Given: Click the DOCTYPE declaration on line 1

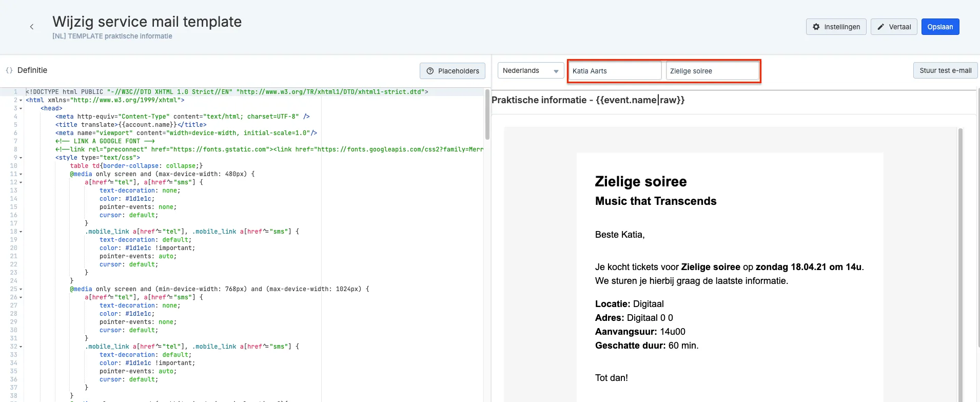Looking at the screenshot, I should [227, 92].
